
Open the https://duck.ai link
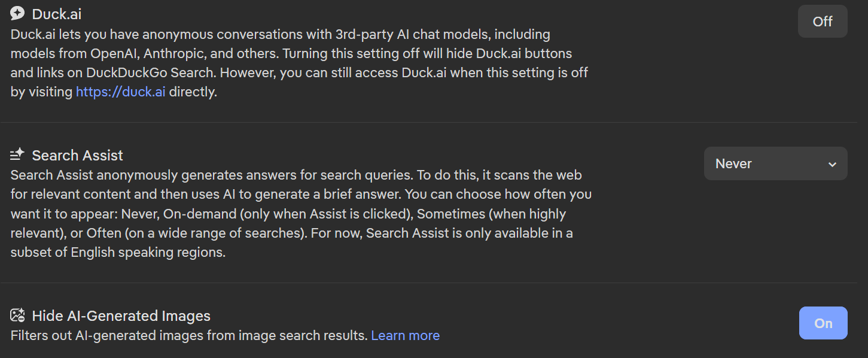pyautogui.click(x=120, y=92)
